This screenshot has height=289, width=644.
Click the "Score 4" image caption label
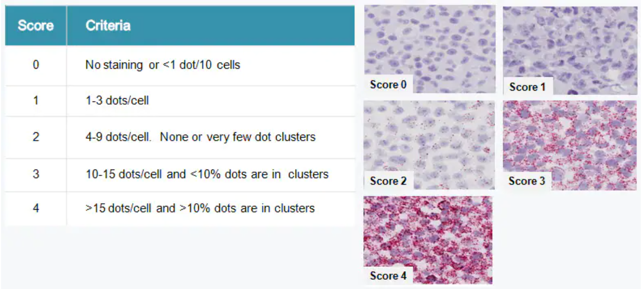388,275
